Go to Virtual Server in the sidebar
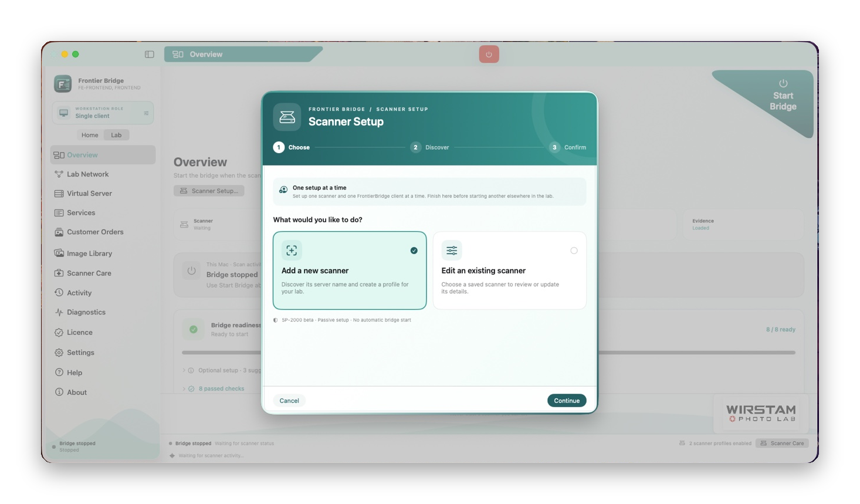This screenshot has height=504, width=860. point(103,194)
